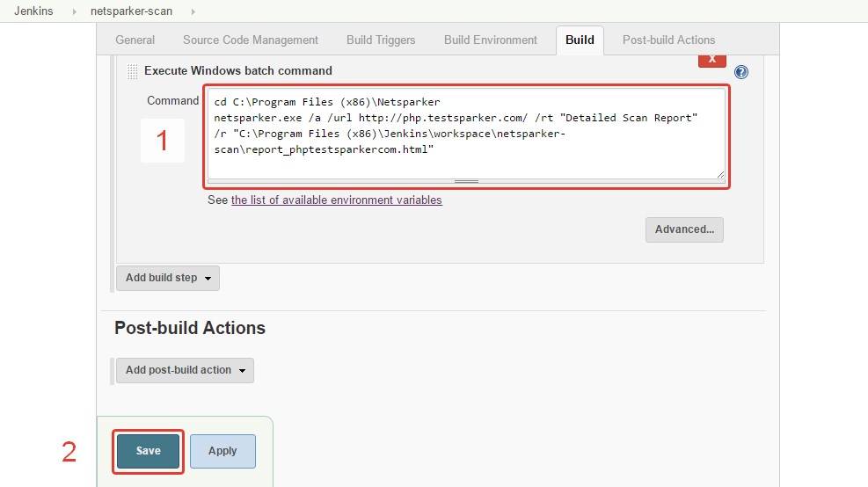The image size is (868, 487).
Task: Click the Command box bottom resize bar
Action: pos(466,181)
